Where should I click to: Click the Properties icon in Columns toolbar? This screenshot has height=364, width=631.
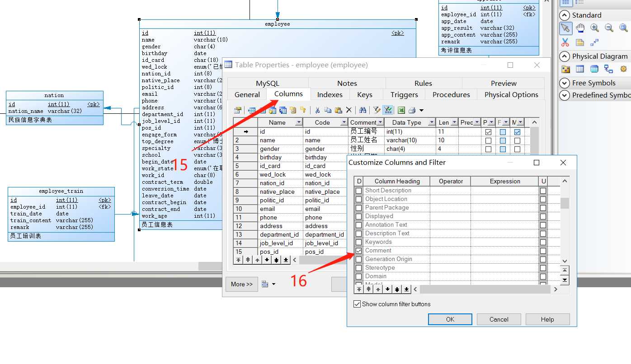pos(238,110)
